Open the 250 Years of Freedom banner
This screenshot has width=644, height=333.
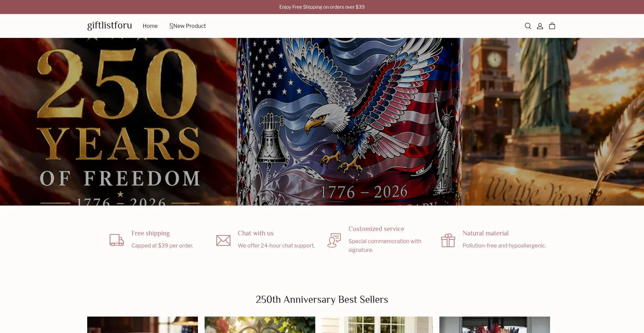pyautogui.click(x=322, y=122)
